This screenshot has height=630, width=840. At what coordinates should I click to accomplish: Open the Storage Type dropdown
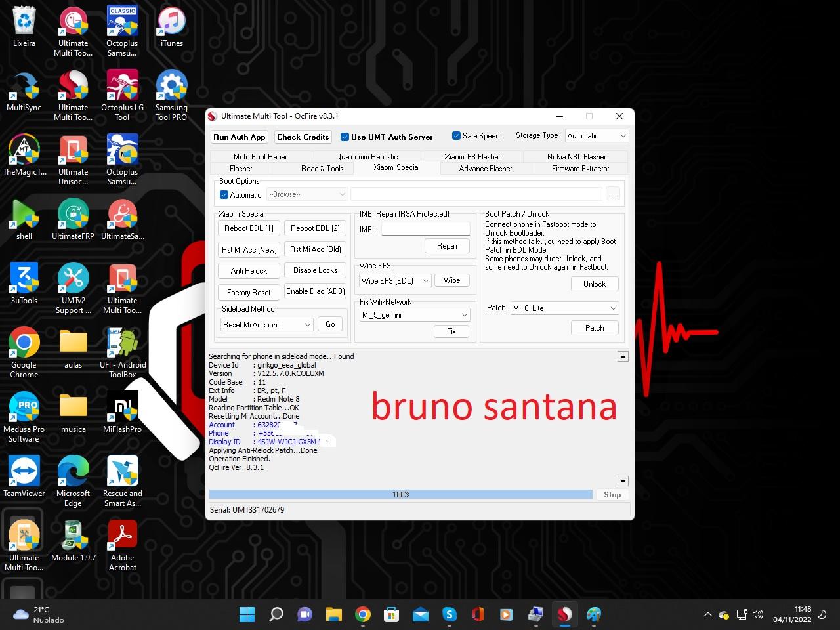(597, 136)
